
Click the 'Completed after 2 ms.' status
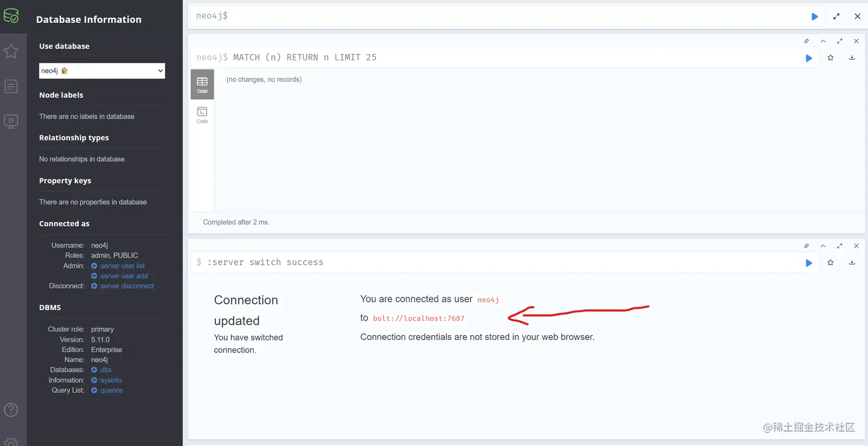[236, 222]
